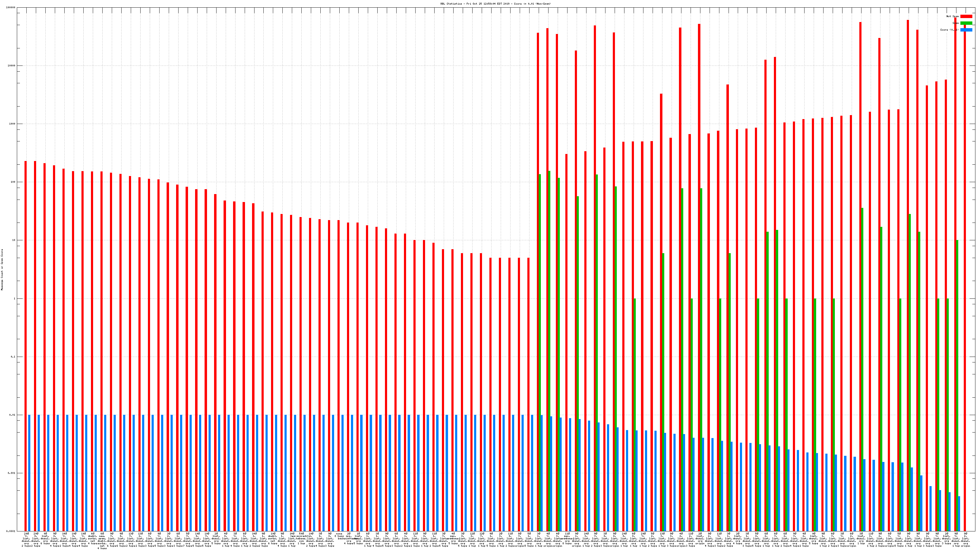Click the "Not Spam" legend label

953,16
